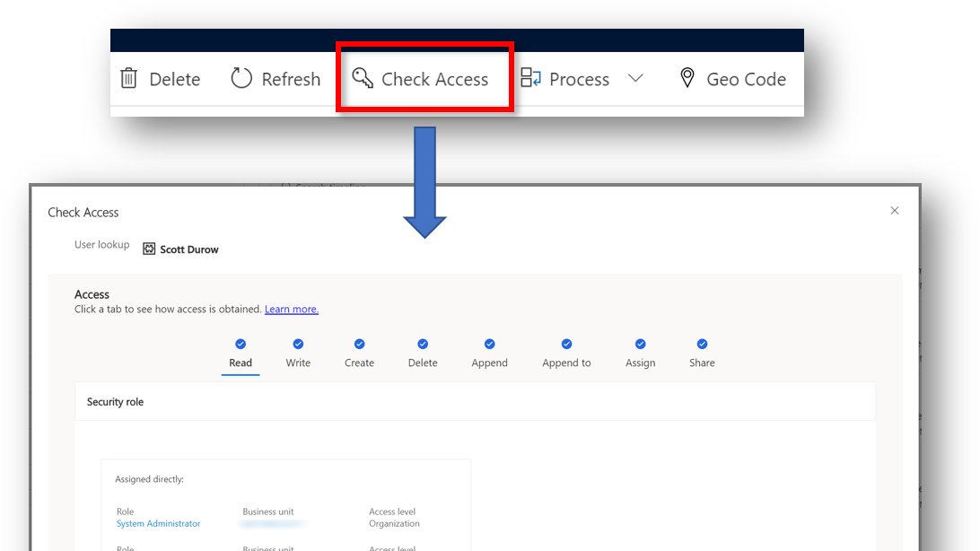Click the checkmark icon above Share
The width and height of the screenshot is (980, 551).
pyautogui.click(x=702, y=345)
